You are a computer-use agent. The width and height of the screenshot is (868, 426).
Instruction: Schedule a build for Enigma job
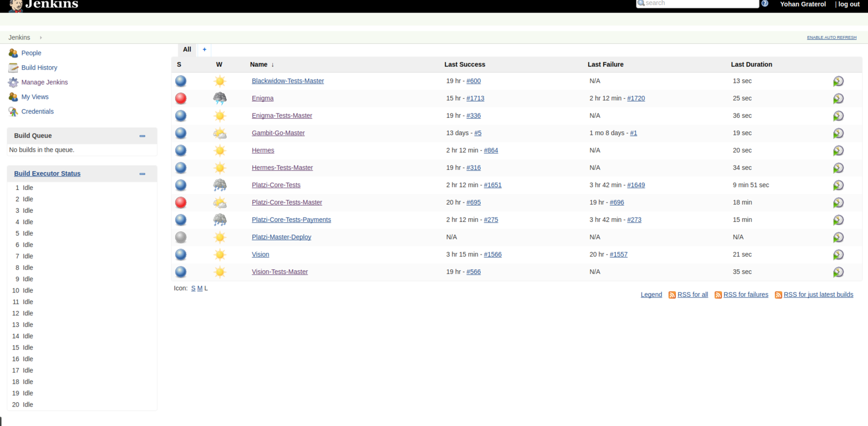[x=838, y=99]
